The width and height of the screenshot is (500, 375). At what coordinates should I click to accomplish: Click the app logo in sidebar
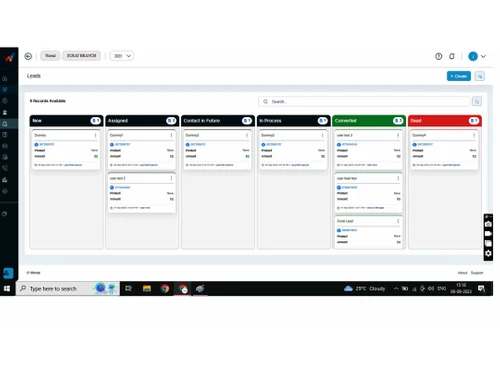[x=9, y=58]
